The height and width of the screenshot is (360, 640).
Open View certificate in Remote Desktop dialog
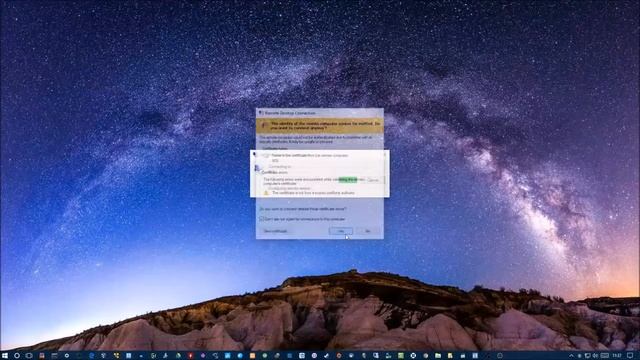pos(276,231)
